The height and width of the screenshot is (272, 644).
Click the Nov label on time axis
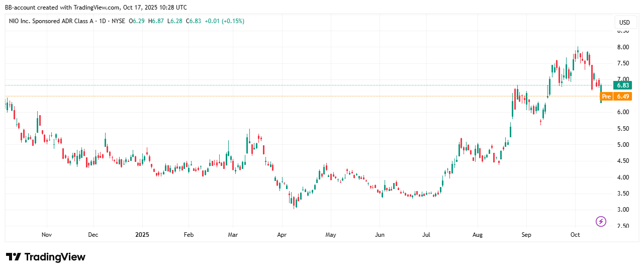pyautogui.click(x=47, y=234)
